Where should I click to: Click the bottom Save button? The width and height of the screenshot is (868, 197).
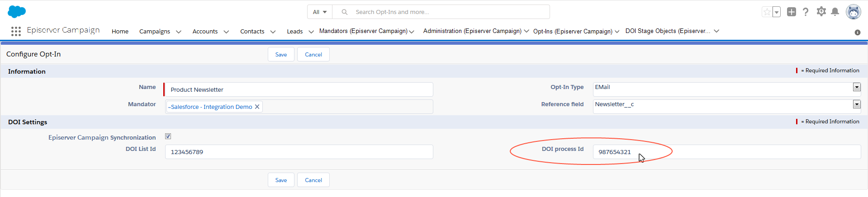pos(281,180)
